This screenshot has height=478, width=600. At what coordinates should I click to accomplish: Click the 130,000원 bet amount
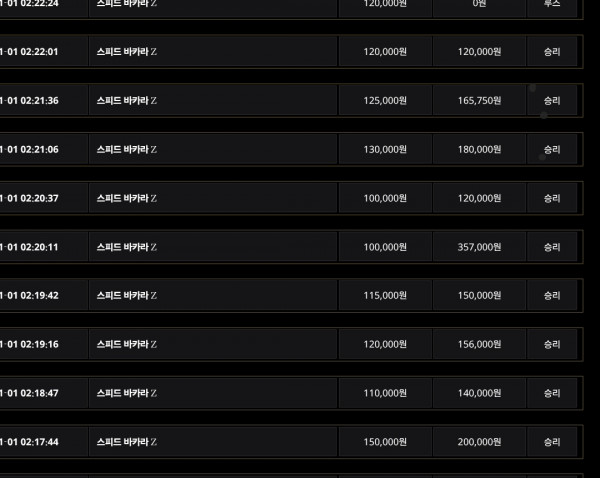[385, 149]
